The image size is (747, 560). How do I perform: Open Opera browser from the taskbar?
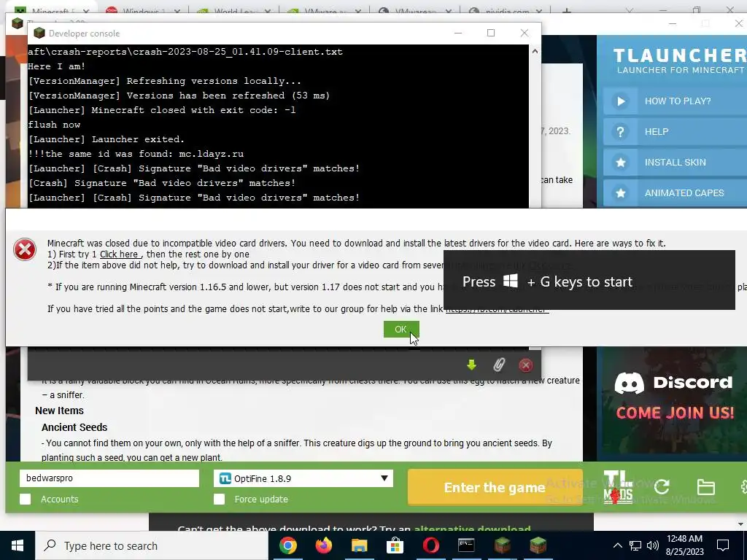click(x=430, y=545)
